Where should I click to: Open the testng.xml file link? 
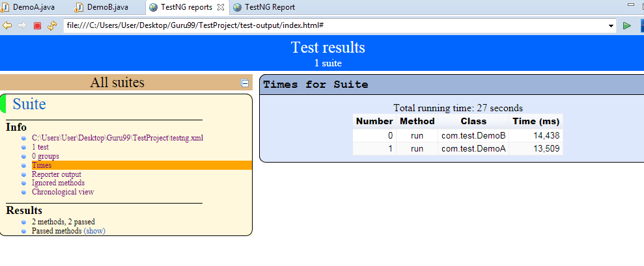click(x=117, y=139)
